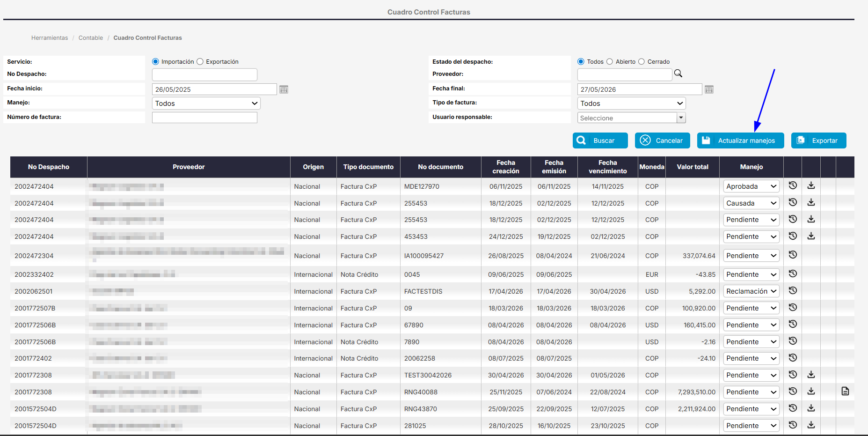Select the Exportación service radio

(x=200, y=62)
